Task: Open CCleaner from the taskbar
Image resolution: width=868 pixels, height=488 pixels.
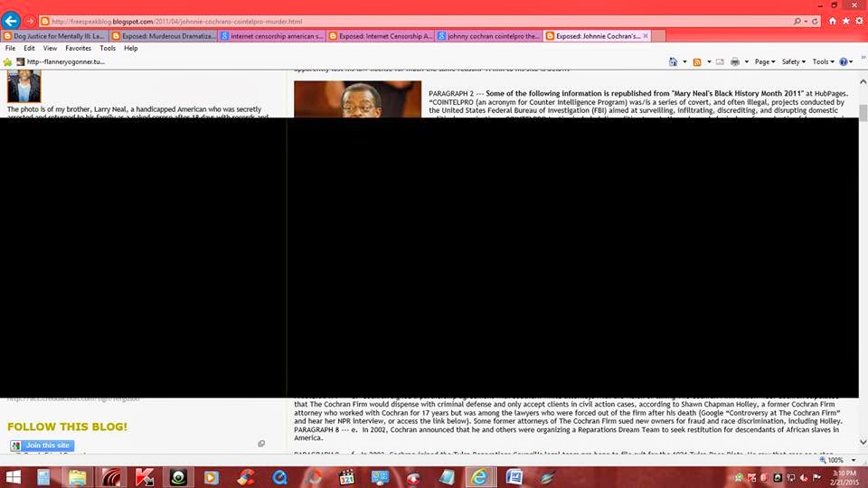Action: pyautogui.click(x=245, y=477)
